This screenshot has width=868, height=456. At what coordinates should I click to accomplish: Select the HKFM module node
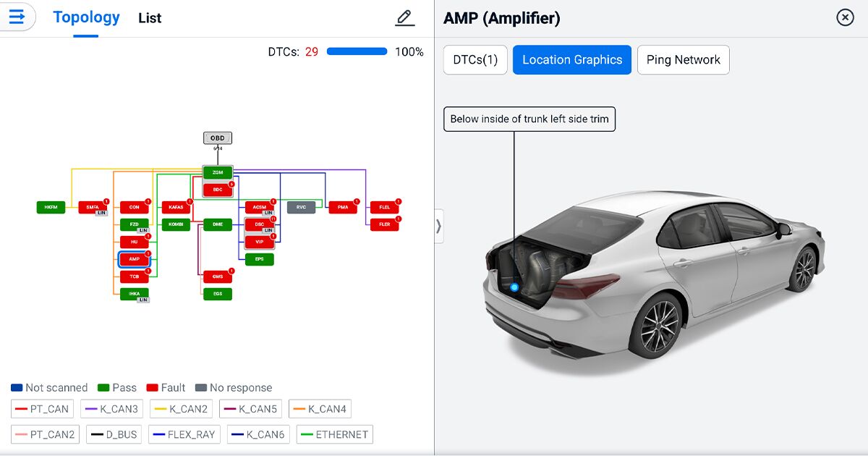pyautogui.click(x=51, y=207)
